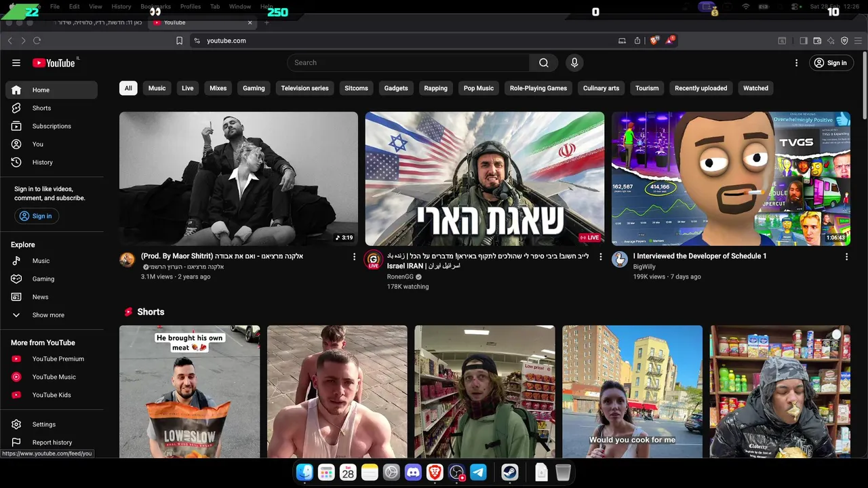Image resolution: width=868 pixels, height=488 pixels.
Task: Open OBS from the dock
Action: (x=456, y=472)
